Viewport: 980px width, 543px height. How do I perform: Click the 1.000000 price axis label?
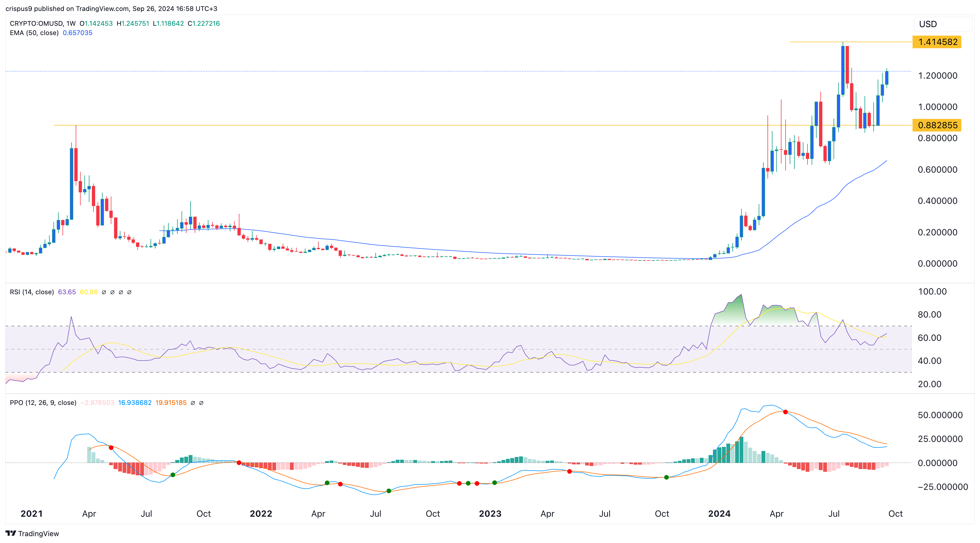(x=938, y=107)
